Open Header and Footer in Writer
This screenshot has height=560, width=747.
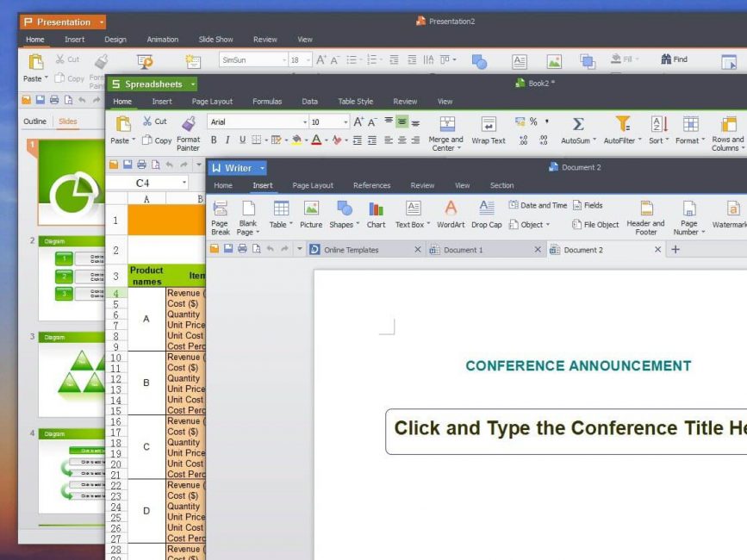click(x=645, y=218)
